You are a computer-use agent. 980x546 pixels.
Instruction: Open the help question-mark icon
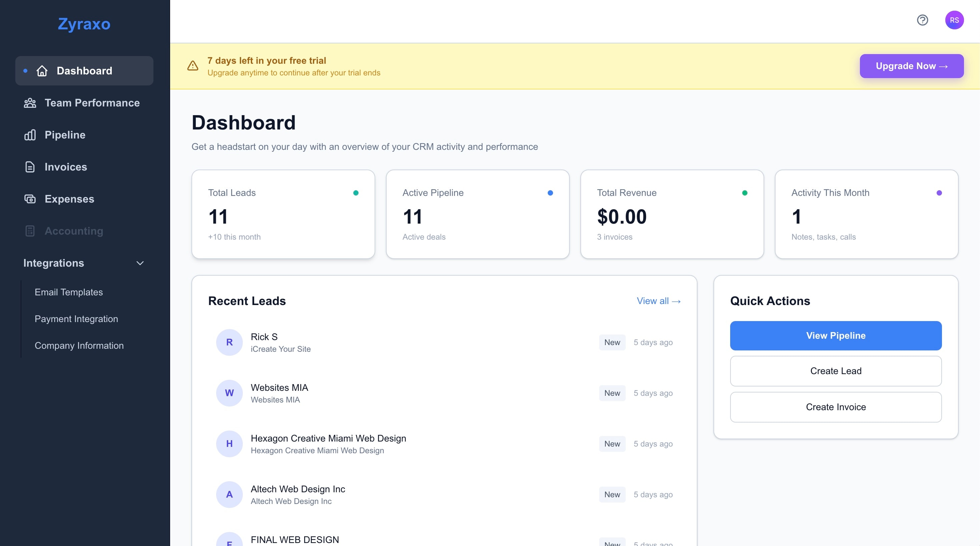922,20
